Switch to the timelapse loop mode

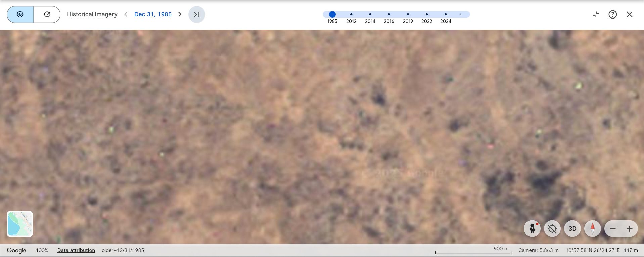[x=47, y=14]
